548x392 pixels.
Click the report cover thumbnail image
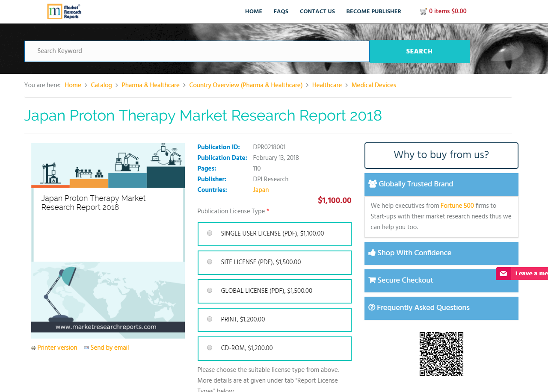108,241
